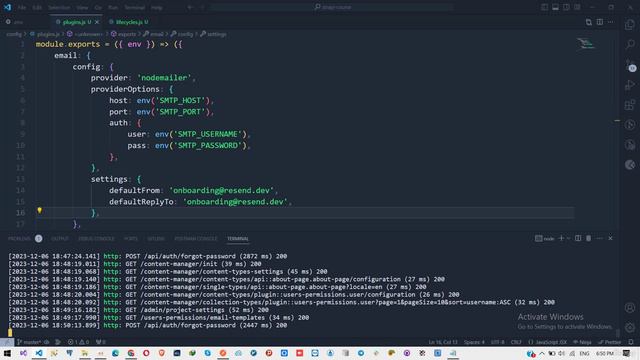This screenshot has width=640, height=360.
Task: Open Explorer in the activity bar
Action: (x=630, y=24)
